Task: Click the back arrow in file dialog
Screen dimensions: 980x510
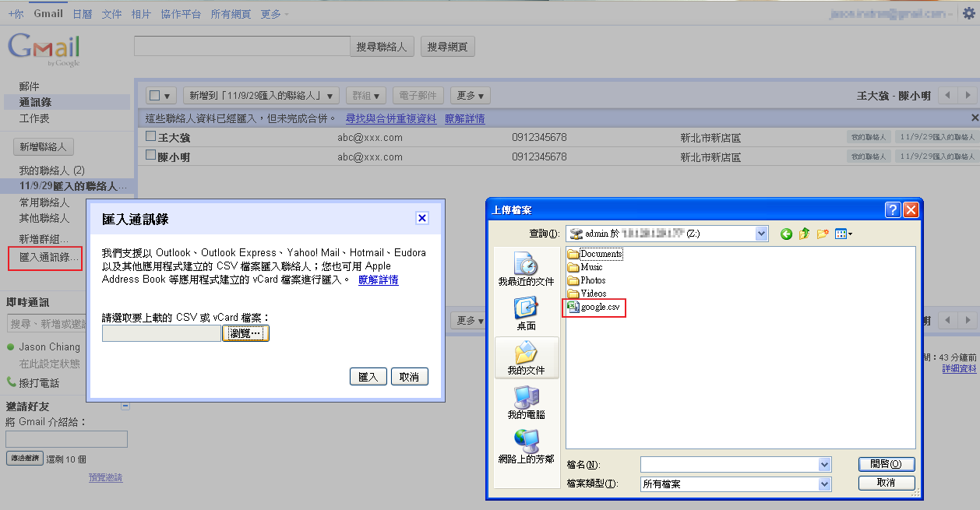Action: (x=786, y=234)
